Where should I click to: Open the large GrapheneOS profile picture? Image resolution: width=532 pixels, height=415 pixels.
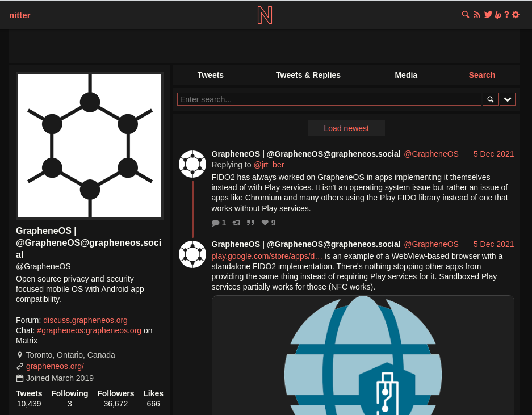point(90,146)
